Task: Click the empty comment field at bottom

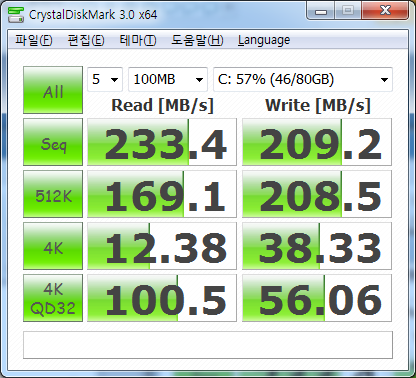Action: (x=208, y=345)
